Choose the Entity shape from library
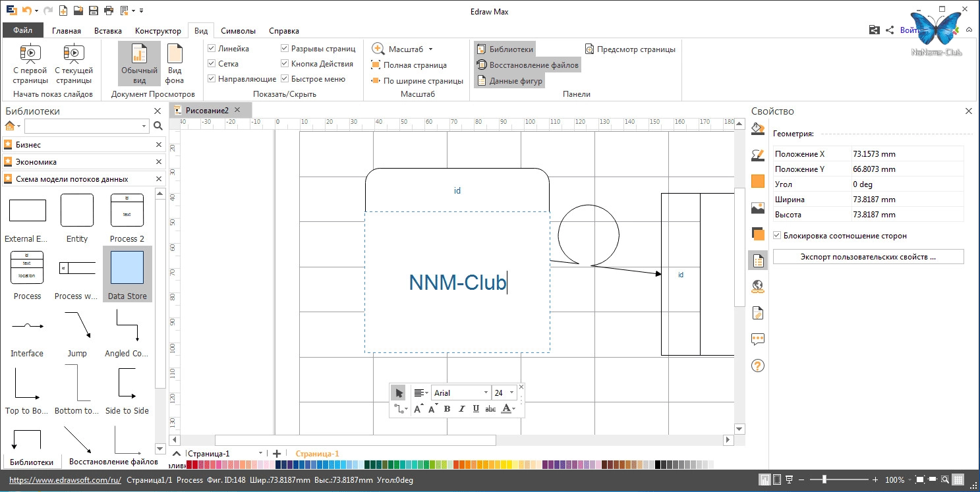The width and height of the screenshot is (980, 492). 77,218
